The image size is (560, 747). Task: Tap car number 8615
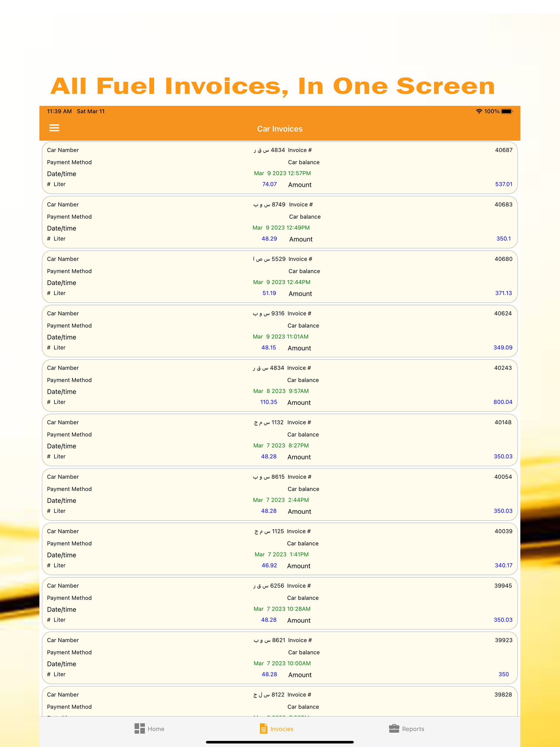(x=269, y=477)
